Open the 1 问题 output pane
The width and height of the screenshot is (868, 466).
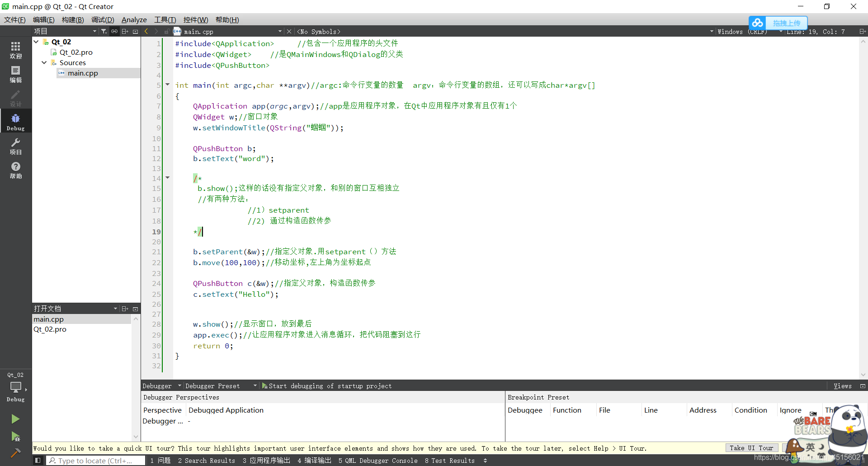160,461
